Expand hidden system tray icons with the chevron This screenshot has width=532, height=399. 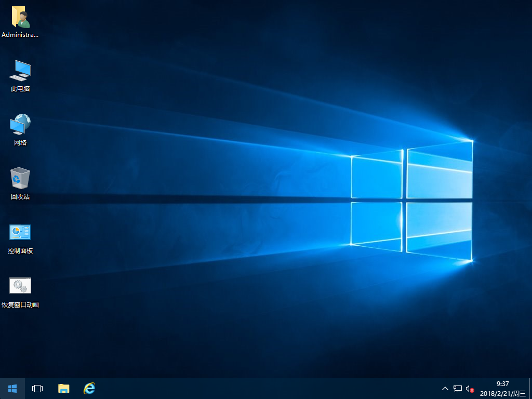445,388
